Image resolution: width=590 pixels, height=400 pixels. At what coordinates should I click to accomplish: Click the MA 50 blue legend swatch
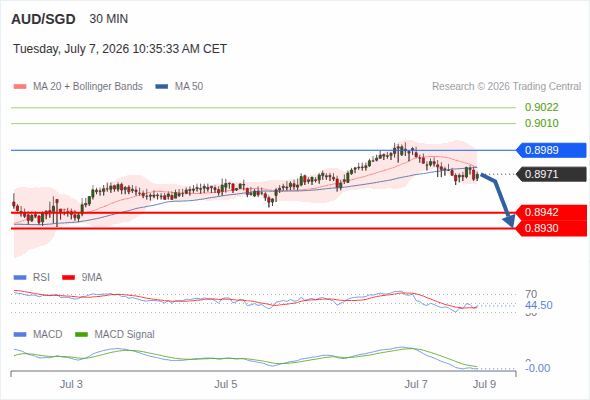pyautogui.click(x=162, y=87)
